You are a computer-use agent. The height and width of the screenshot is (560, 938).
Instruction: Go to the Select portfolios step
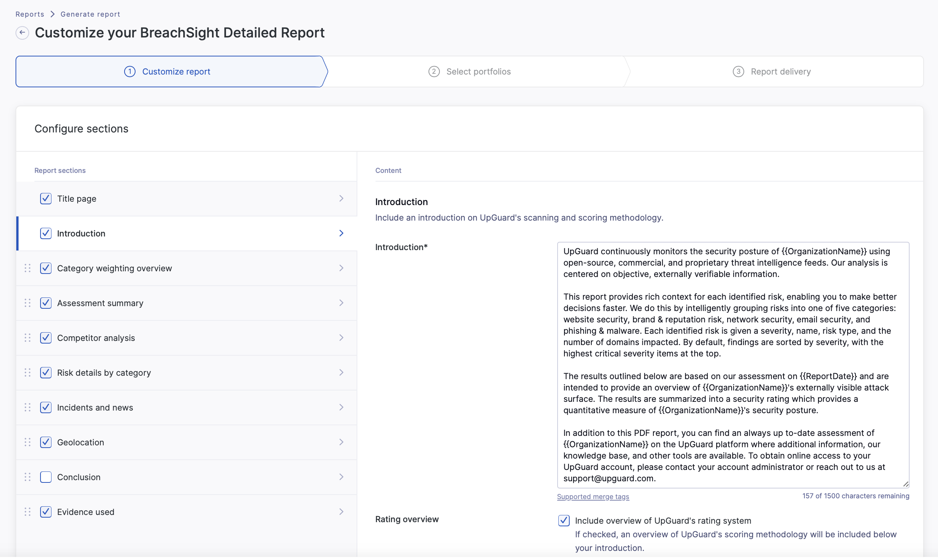[x=475, y=72]
